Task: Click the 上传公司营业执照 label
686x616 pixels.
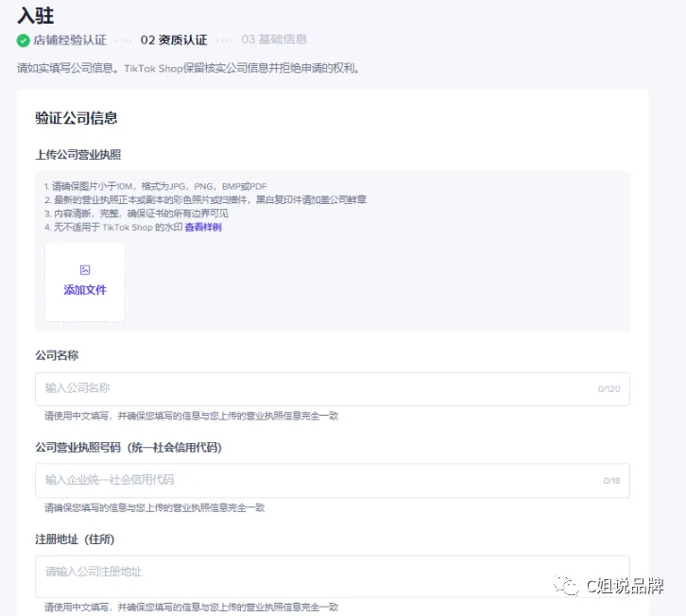Action: coord(78,154)
